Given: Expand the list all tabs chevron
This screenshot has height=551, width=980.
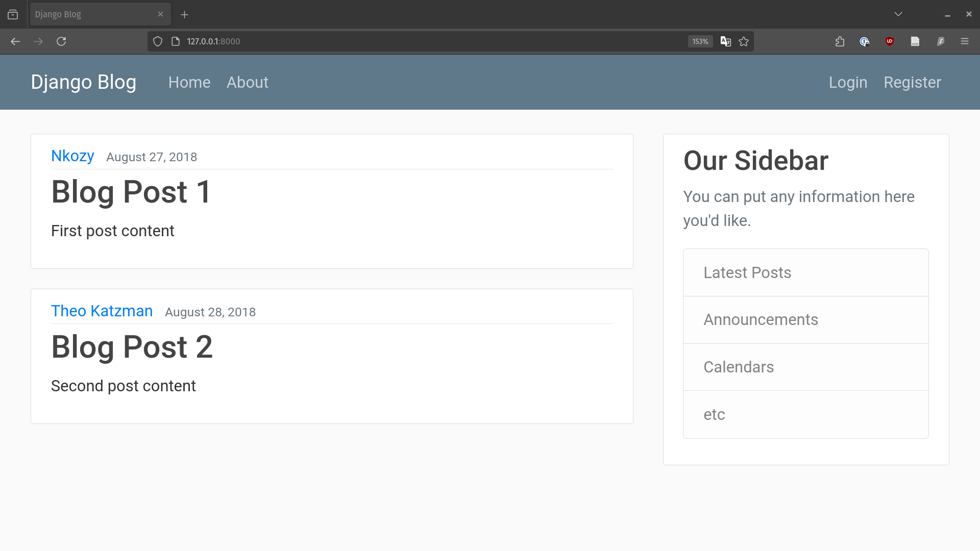Looking at the screenshot, I should [898, 14].
